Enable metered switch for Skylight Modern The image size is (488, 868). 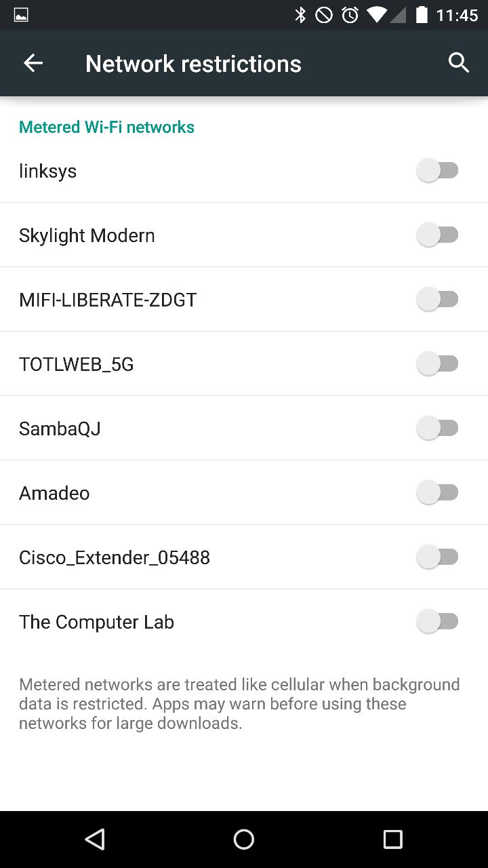(437, 235)
